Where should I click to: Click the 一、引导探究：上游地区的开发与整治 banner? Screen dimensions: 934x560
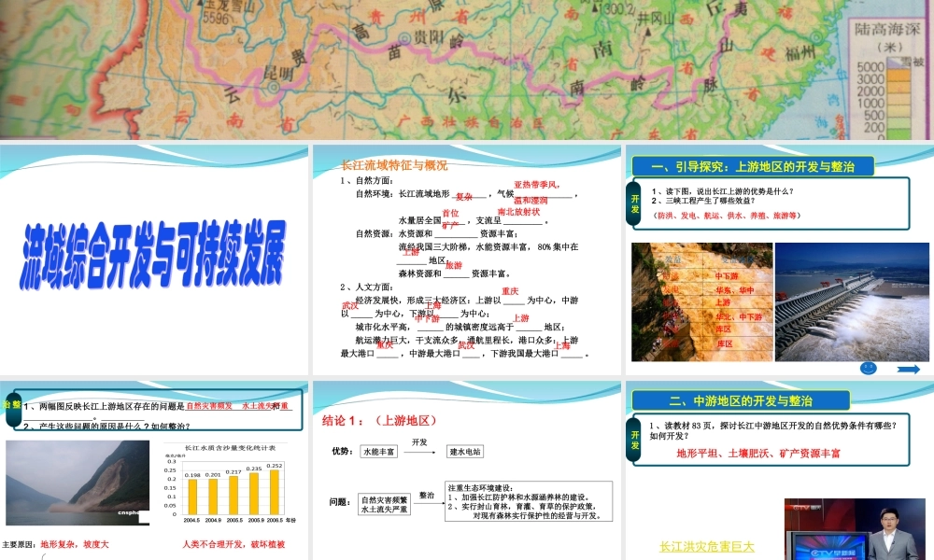point(752,167)
